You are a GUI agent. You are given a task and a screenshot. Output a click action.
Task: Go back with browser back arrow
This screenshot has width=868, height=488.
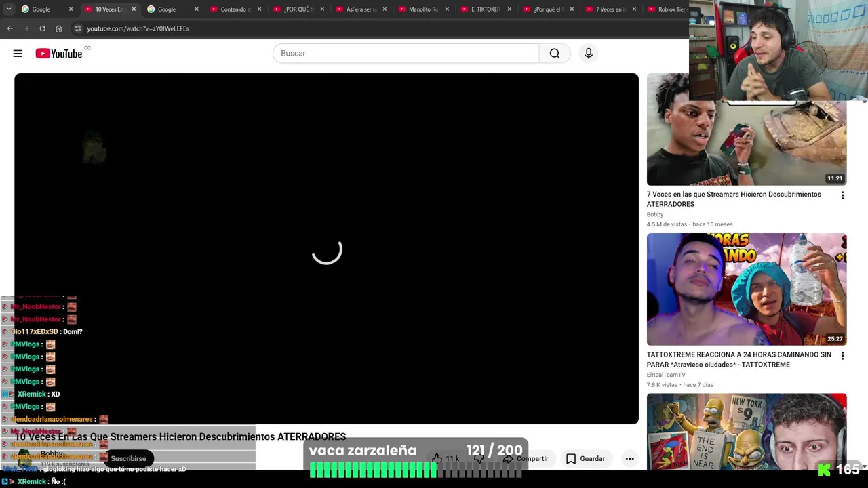point(10,28)
